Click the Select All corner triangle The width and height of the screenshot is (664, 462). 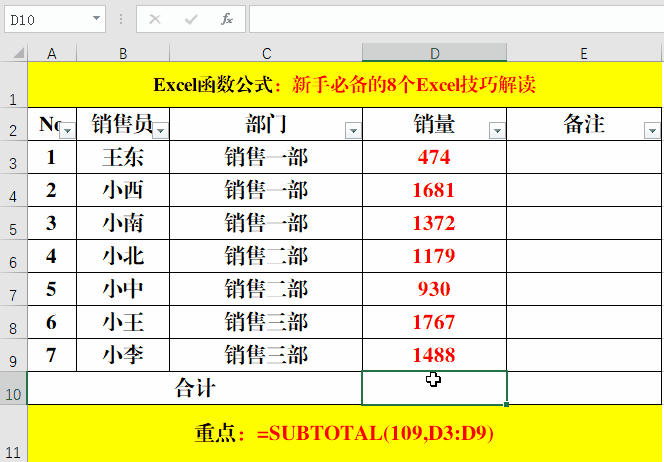click(x=14, y=53)
